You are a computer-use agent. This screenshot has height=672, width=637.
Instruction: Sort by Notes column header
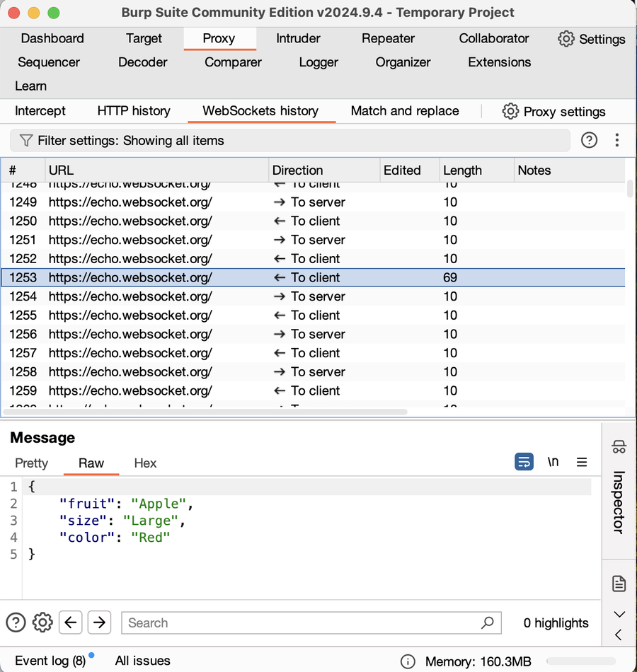[x=569, y=170]
